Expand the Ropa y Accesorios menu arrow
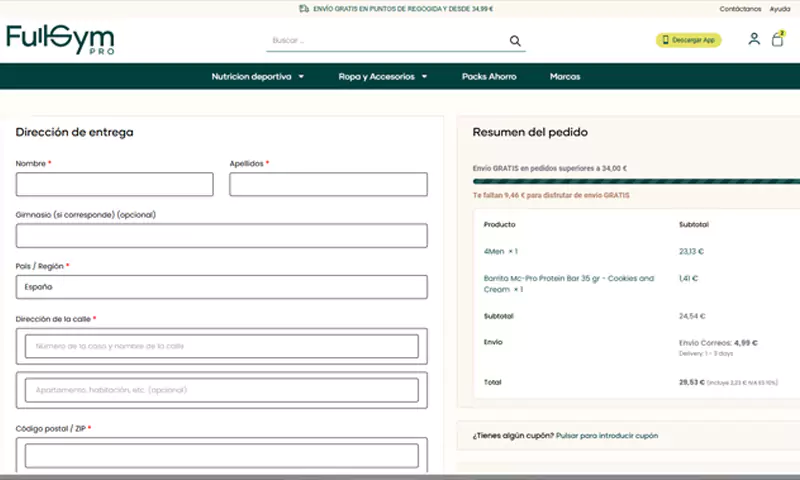The image size is (800, 480). click(424, 77)
